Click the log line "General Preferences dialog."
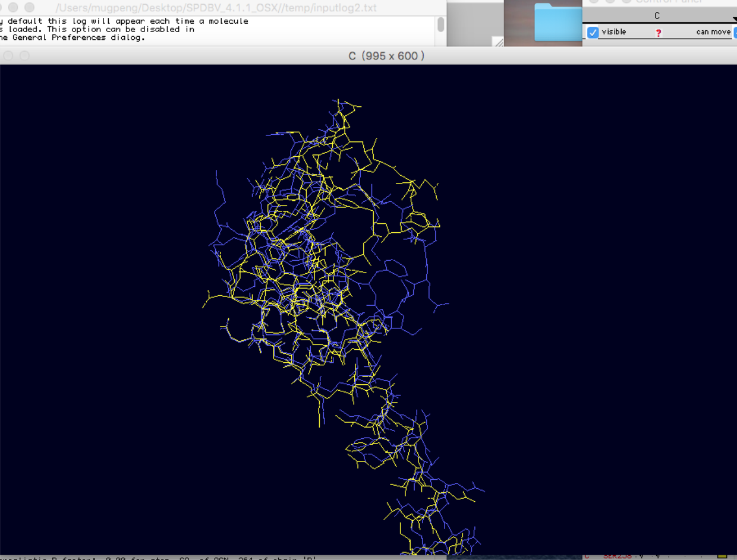 pos(73,37)
